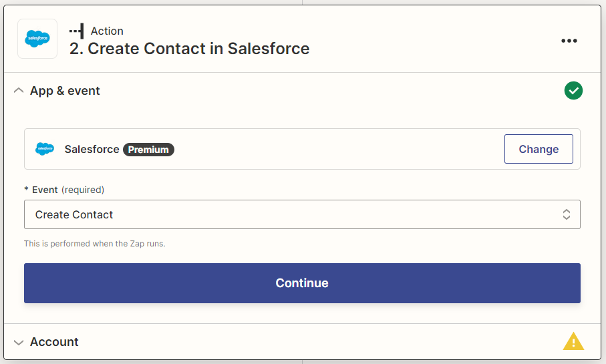The height and width of the screenshot is (364, 606).
Task: Open the Event dropdown showing Create Contact
Action: (294, 214)
